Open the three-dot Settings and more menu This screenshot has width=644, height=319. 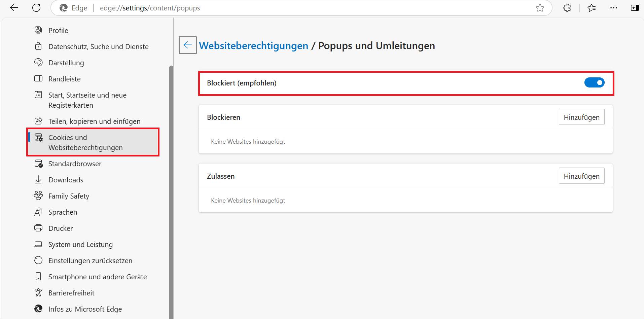tap(614, 8)
